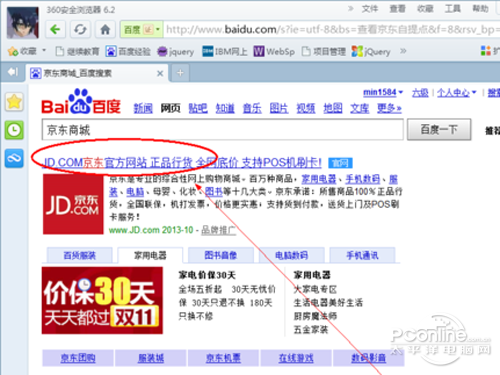Open the 家用电器 link in result description

319,179
